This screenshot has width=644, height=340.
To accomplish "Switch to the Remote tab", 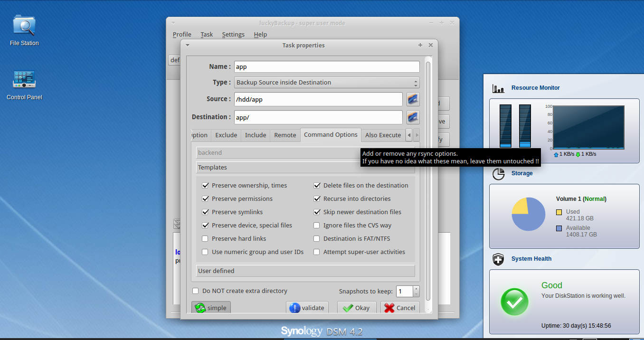I will click(x=285, y=135).
